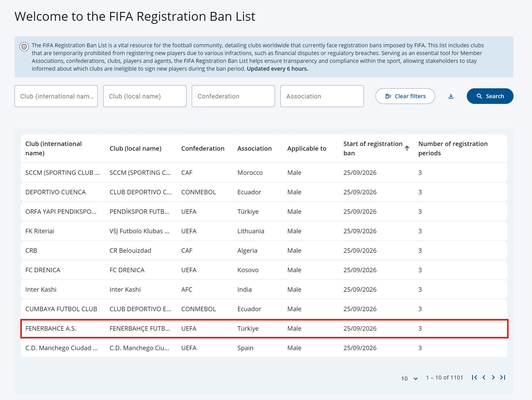Select the FK Riteriai club cell
Screen dimensions: 532x400
click(x=40, y=231)
